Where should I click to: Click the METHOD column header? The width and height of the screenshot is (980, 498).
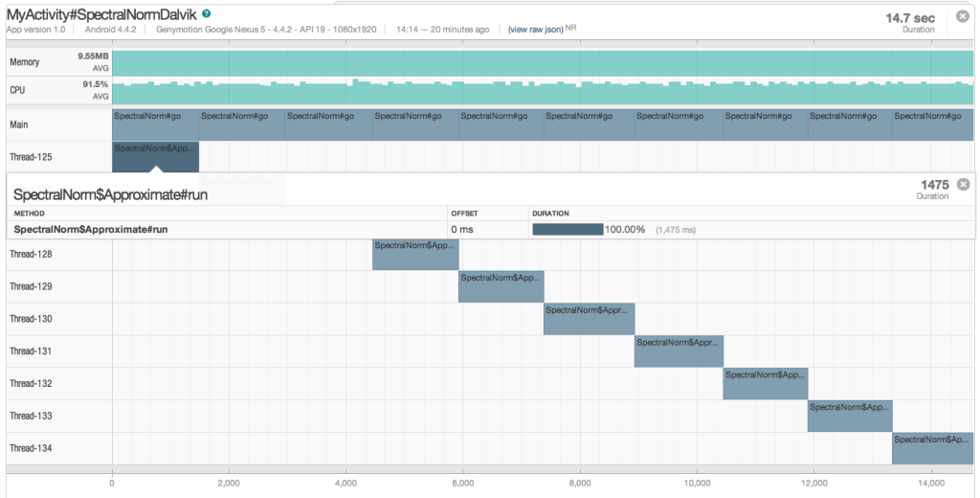pos(30,214)
